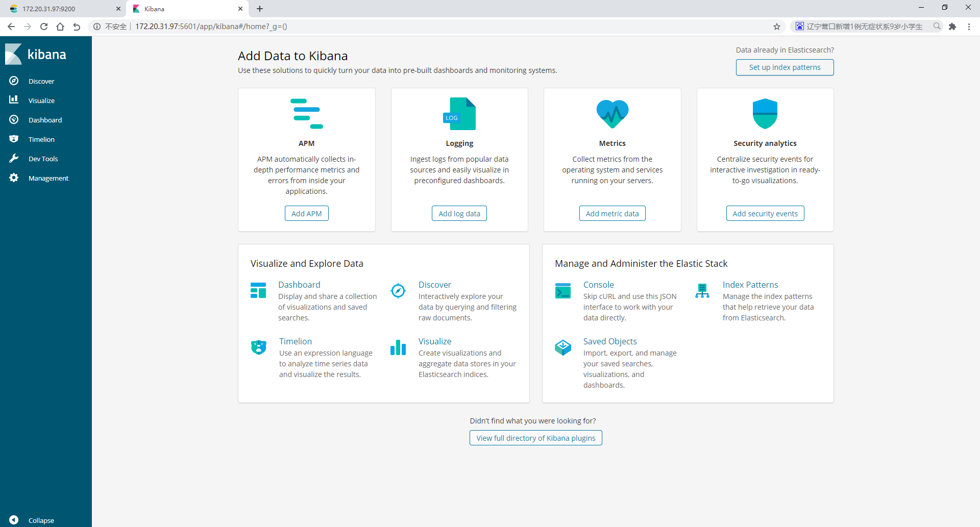Click the pinned news extension text
The width and height of the screenshot is (980, 527).
point(864,27)
